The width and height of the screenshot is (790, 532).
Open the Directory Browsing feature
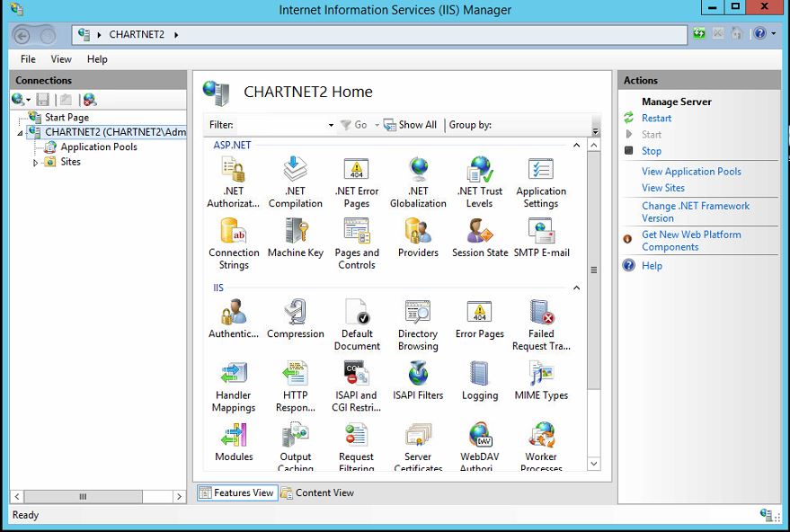(x=418, y=325)
